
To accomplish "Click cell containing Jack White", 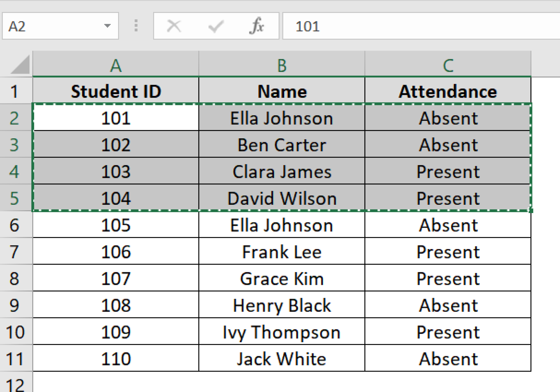I will point(282,359).
